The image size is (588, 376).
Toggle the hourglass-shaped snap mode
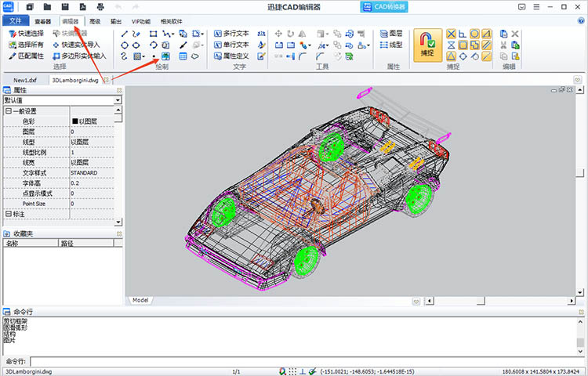coord(451,45)
